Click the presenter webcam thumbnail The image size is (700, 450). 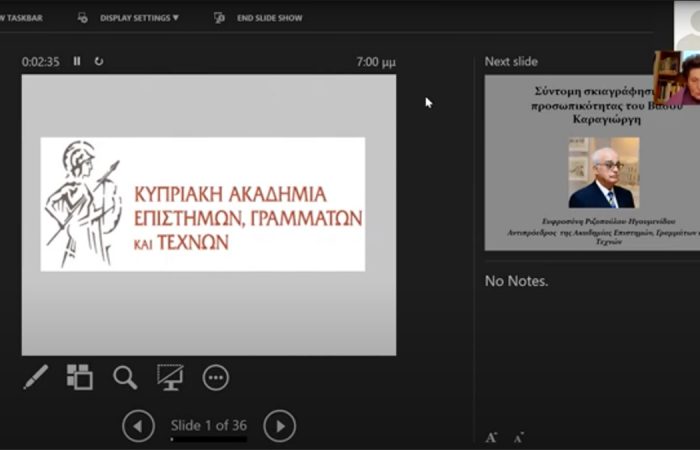(x=677, y=77)
